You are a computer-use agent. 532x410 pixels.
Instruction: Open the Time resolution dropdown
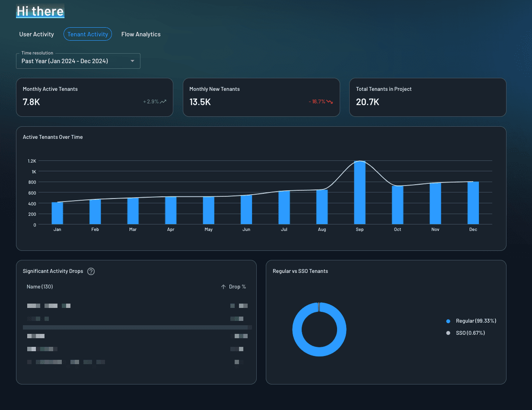tap(78, 61)
